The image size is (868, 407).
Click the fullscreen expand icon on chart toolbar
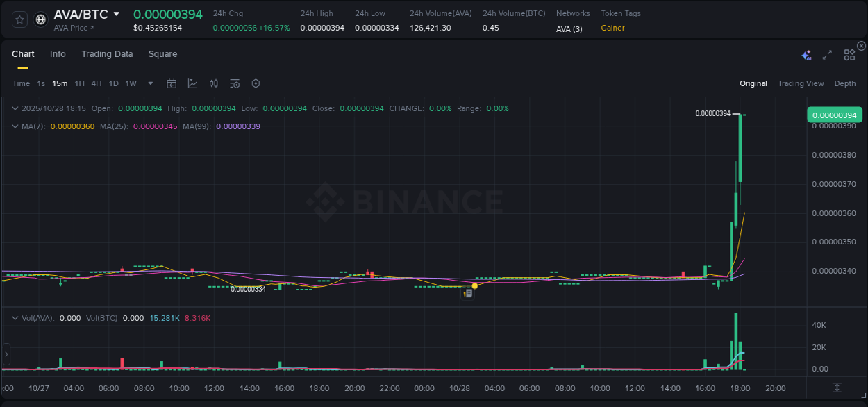826,53
